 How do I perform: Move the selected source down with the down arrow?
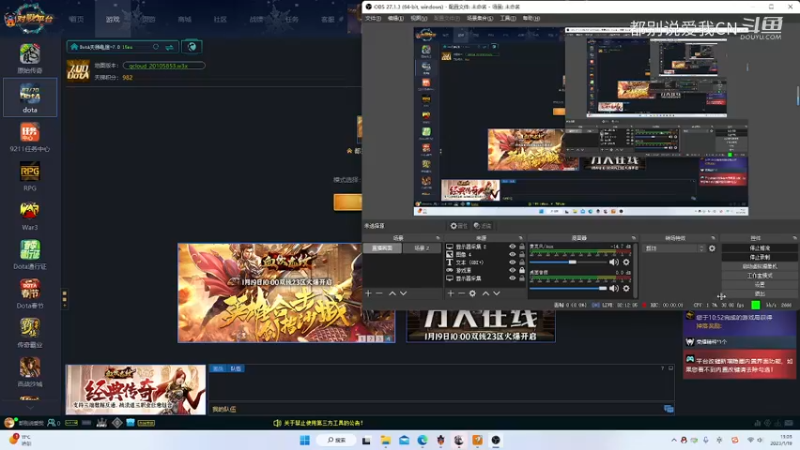pyautogui.click(x=497, y=293)
